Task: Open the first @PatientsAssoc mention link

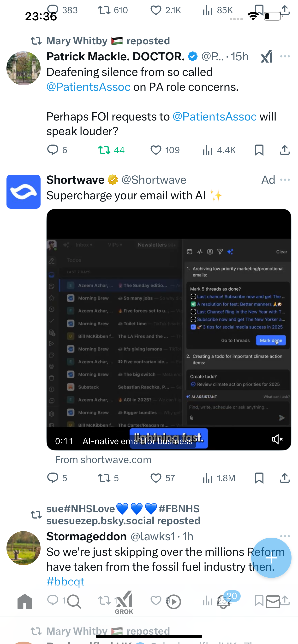Action: point(88,87)
